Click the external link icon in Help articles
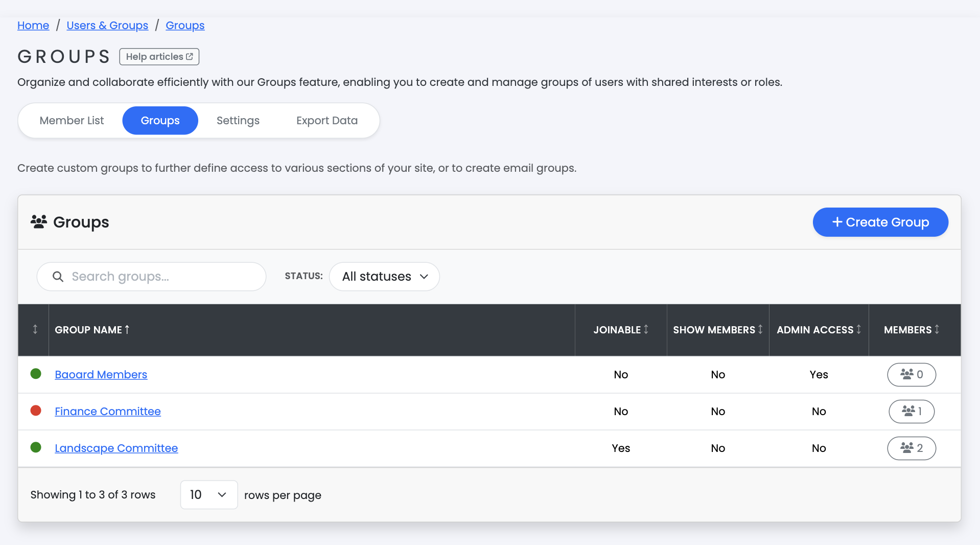980x545 pixels. tap(190, 57)
